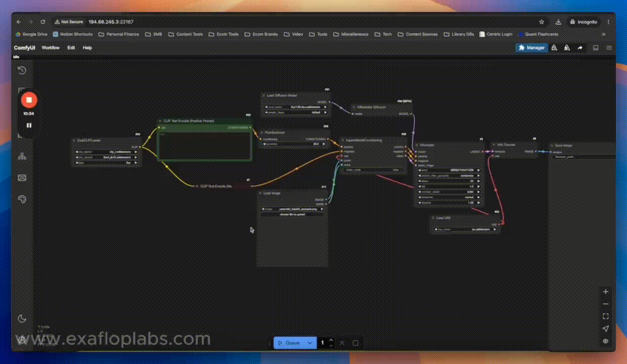Toggle link visibility eye icon
627x364 pixels.
pyautogui.click(x=605, y=341)
